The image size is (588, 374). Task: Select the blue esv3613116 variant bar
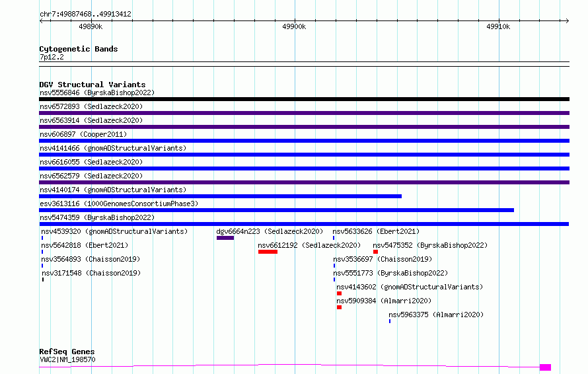point(276,210)
